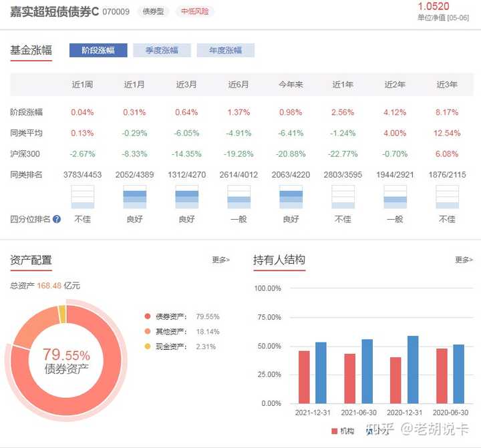The image size is (481, 448).
Task: Click the 8.17% 阶段涨幅 value
Action: point(447,112)
